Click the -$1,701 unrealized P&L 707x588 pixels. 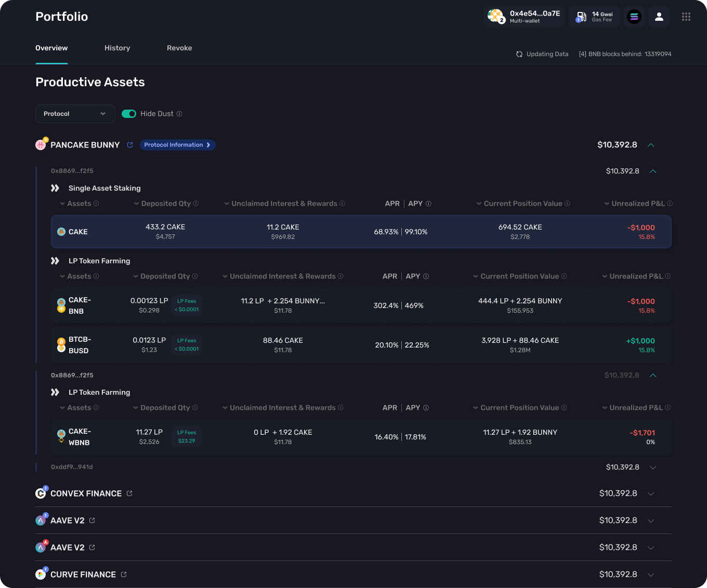point(643,433)
